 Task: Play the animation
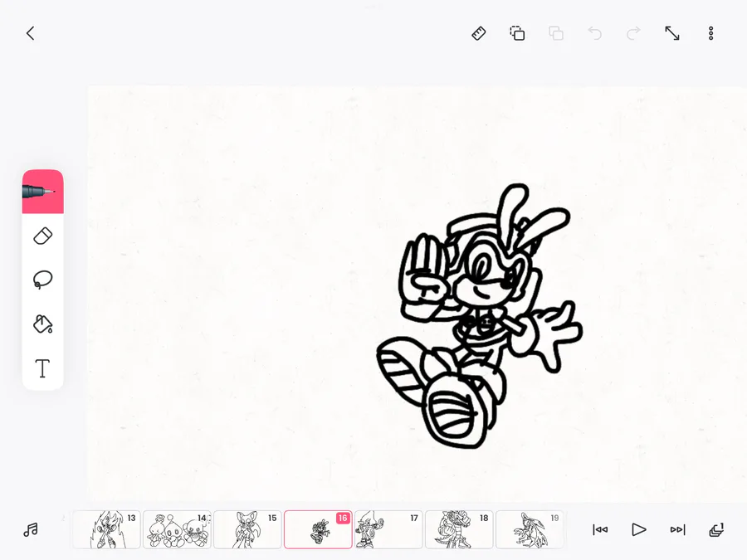tap(639, 529)
